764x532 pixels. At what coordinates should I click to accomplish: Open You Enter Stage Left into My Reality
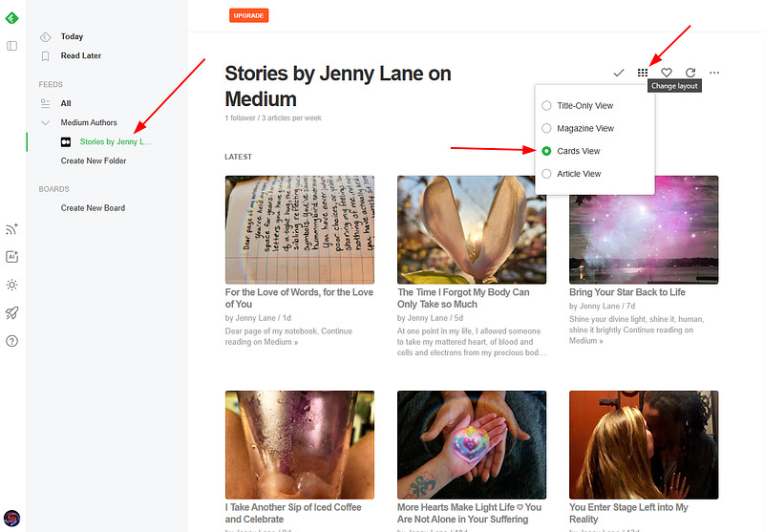[x=628, y=513]
